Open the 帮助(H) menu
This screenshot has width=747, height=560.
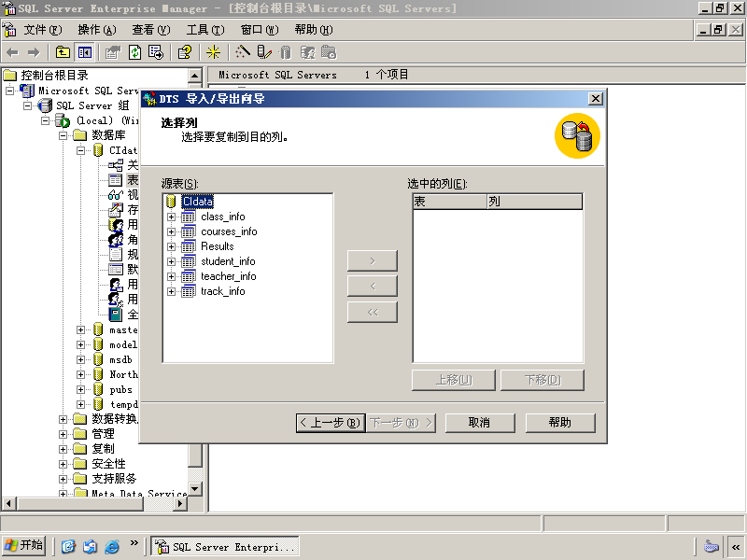tap(314, 30)
